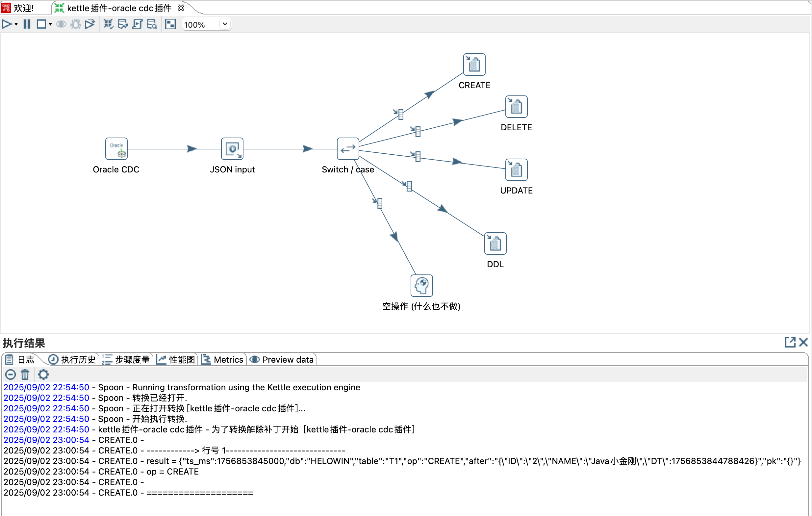812x516 pixels.
Task: Select the Switch / case step icon
Action: pos(348,149)
